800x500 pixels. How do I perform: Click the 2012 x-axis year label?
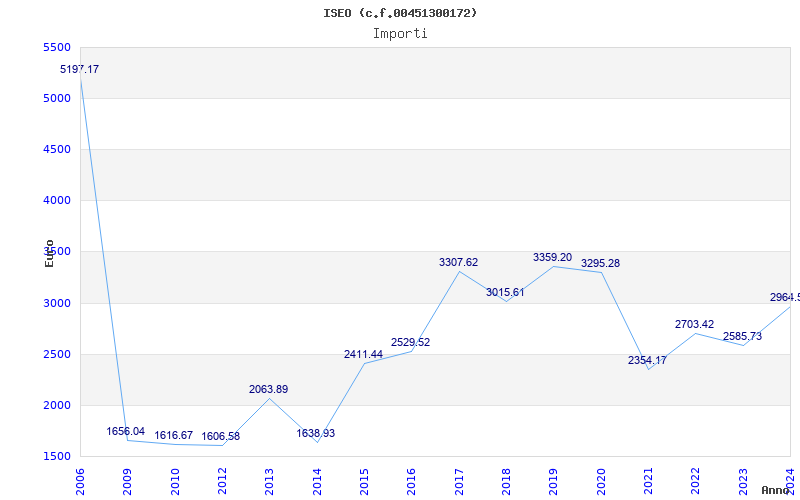(x=222, y=482)
